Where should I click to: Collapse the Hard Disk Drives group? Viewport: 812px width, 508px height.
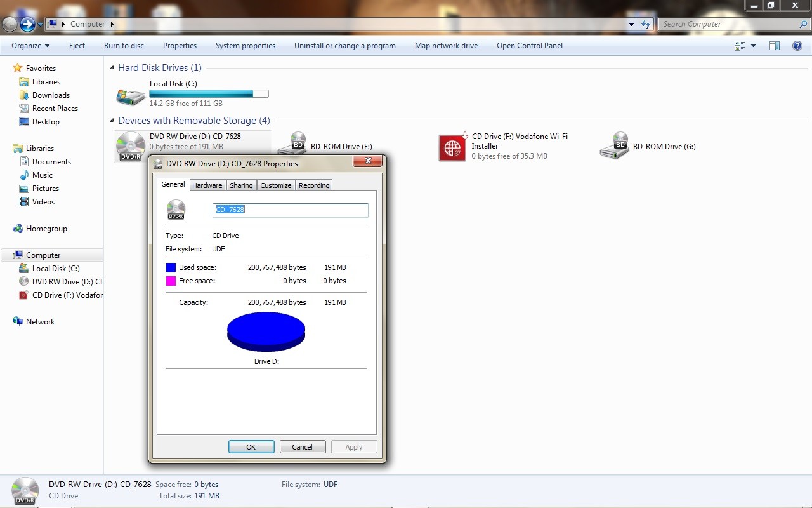pyautogui.click(x=112, y=68)
